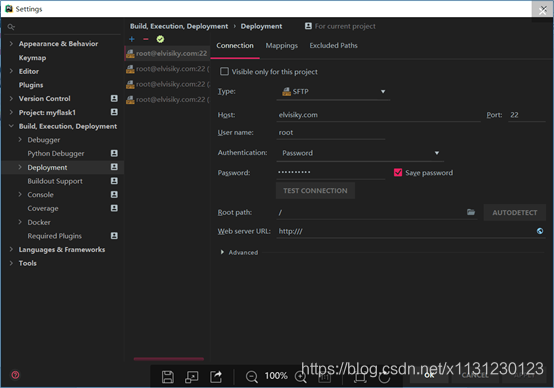Click the Host field with elvisiky.com
This screenshot has width=554, height=388.
[x=378, y=115]
